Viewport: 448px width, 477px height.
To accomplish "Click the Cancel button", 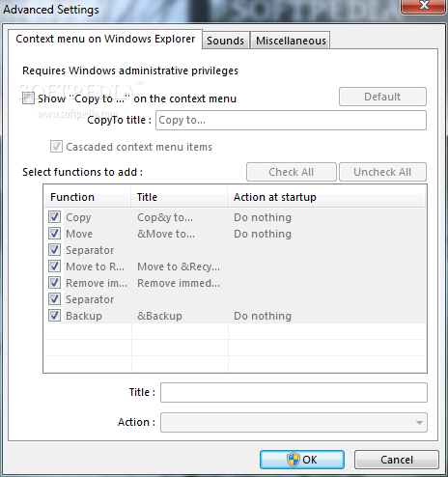I will (397, 460).
